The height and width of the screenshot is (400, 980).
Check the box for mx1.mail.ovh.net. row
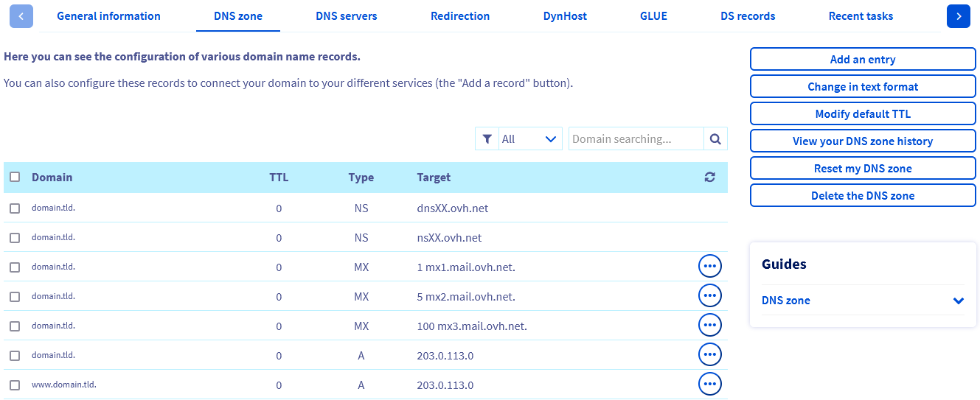15,267
